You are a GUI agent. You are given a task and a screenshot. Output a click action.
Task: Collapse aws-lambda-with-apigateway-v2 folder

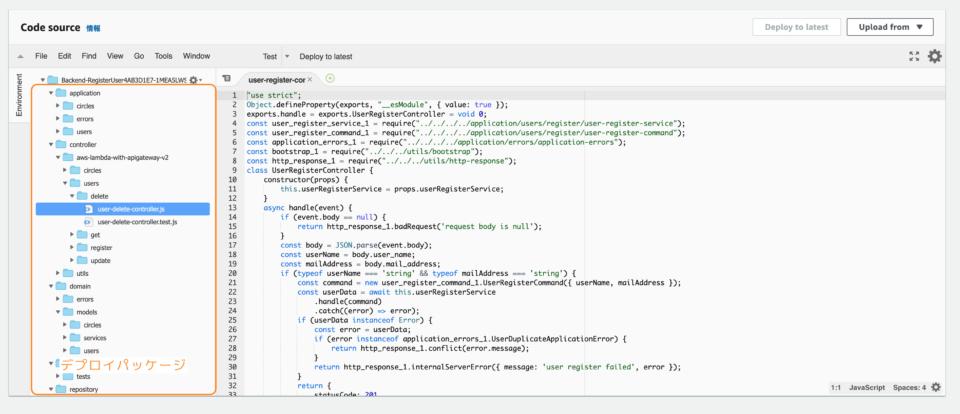pyautogui.click(x=58, y=157)
